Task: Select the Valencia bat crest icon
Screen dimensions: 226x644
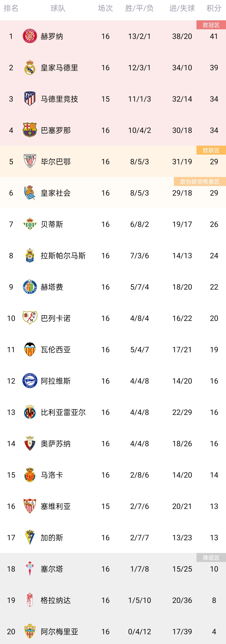Action: click(30, 349)
